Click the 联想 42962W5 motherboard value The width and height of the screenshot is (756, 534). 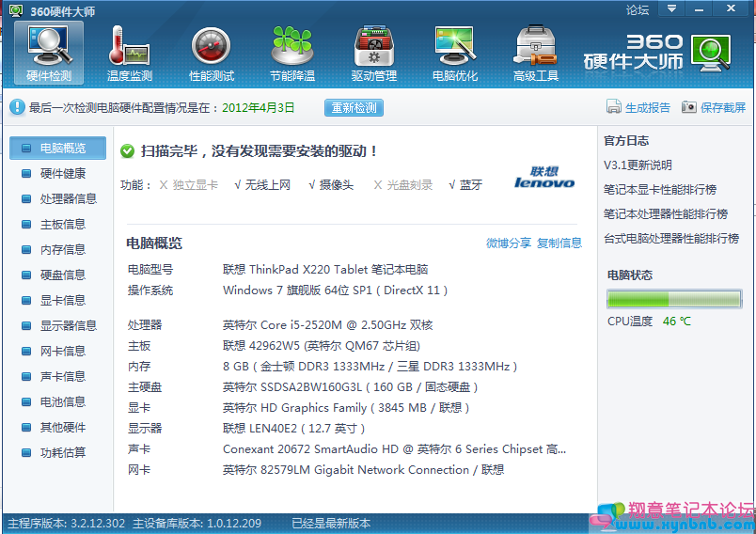[322, 346]
